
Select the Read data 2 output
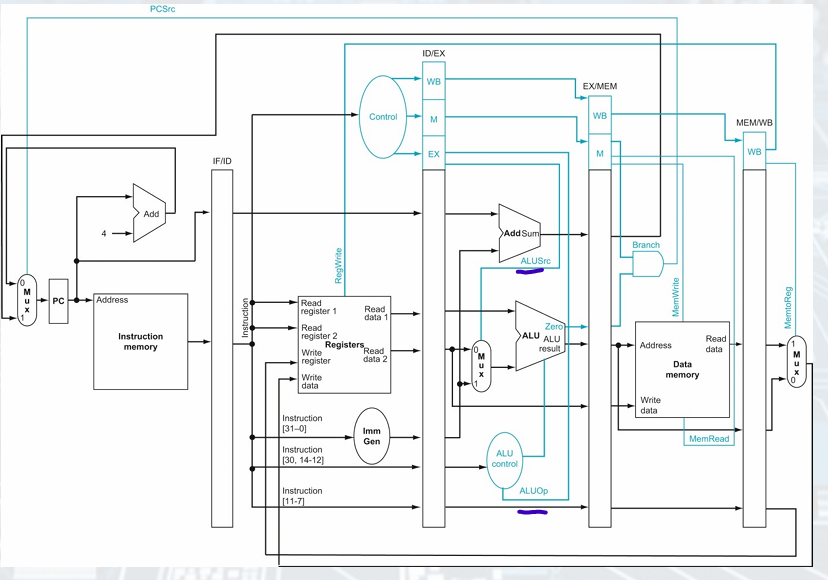click(375, 354)
